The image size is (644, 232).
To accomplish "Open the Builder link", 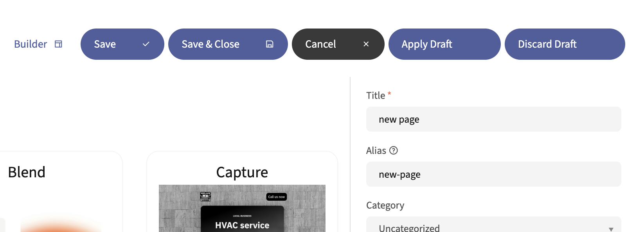I will (x=31, y=44).
